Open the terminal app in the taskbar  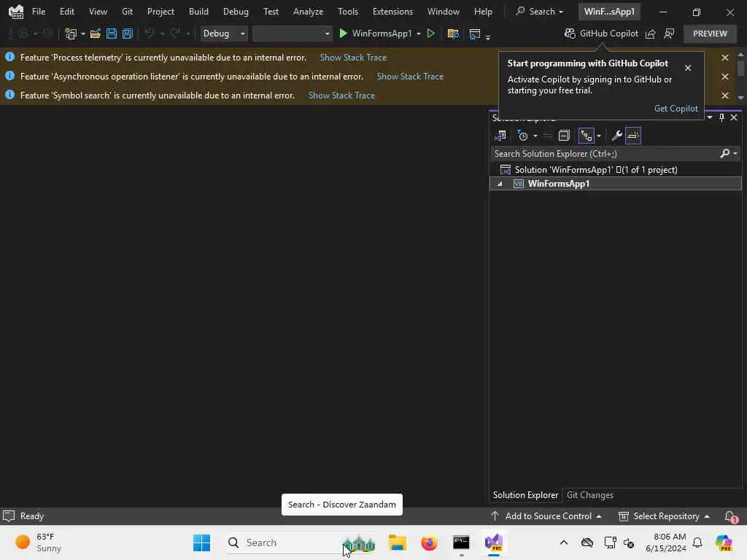[461, 542]
